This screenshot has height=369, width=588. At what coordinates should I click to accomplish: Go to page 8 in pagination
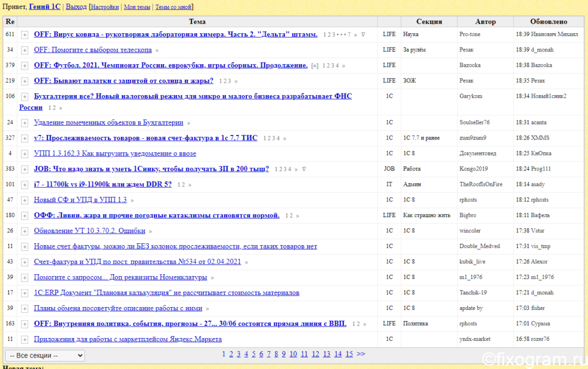coord(276,354)
